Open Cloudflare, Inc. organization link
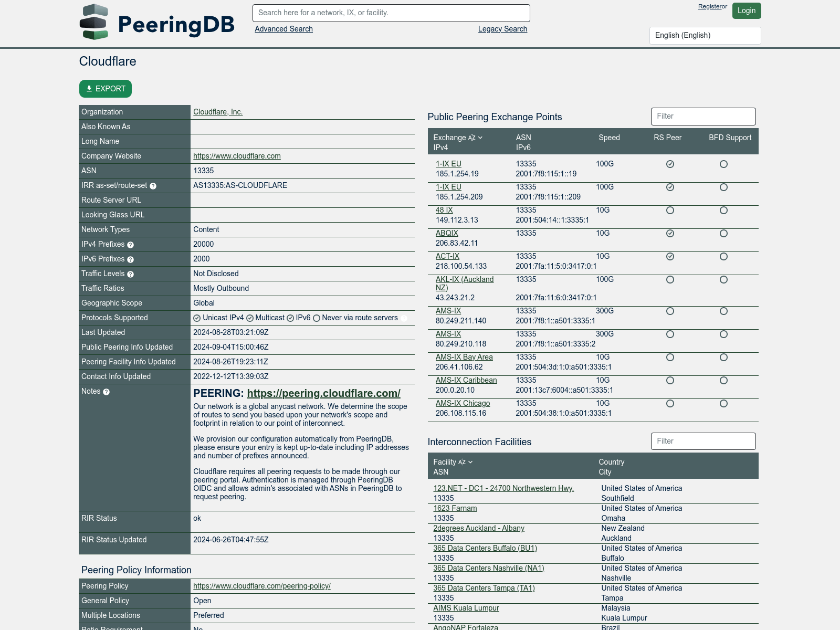Screen dimensions: 840x630 218,112
